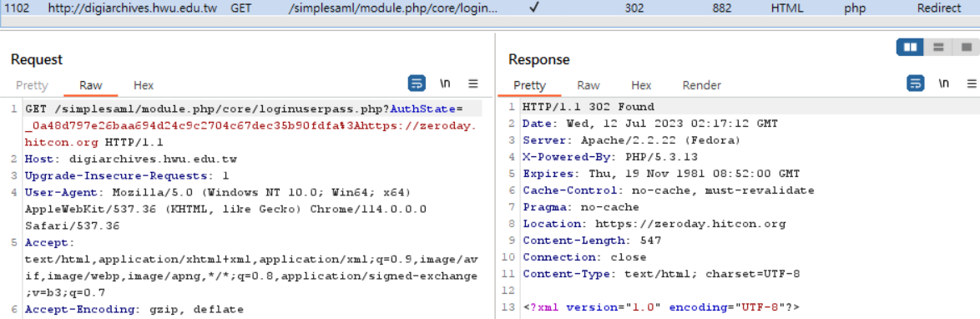980x319 pixels.
Task: Switch to Raw tab in Request
Action: (x=91, y=86)
